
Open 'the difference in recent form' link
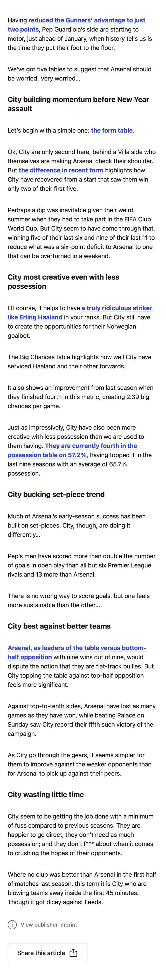click(x=61, y=170)
